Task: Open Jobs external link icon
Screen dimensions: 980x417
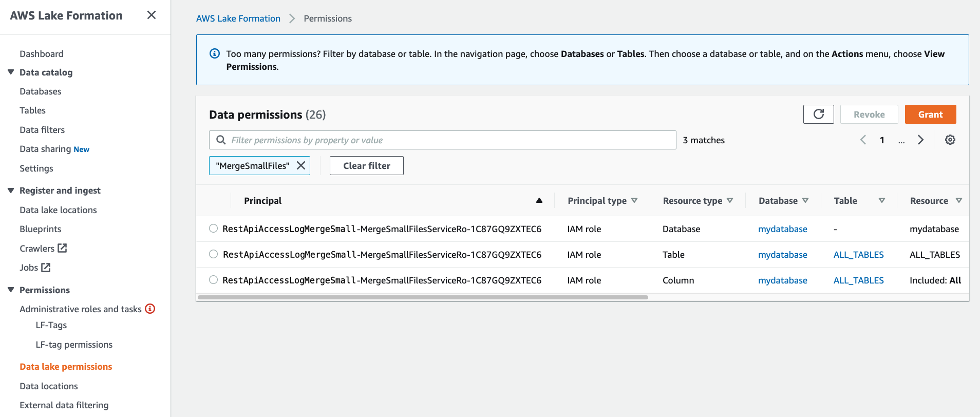Action: pos(46,267)
